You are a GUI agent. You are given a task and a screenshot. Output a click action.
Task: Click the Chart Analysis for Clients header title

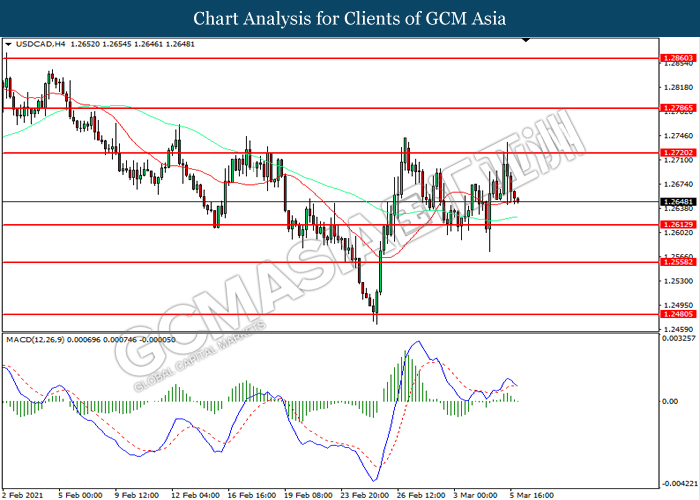pyautogui.click(x=350, y=19)
